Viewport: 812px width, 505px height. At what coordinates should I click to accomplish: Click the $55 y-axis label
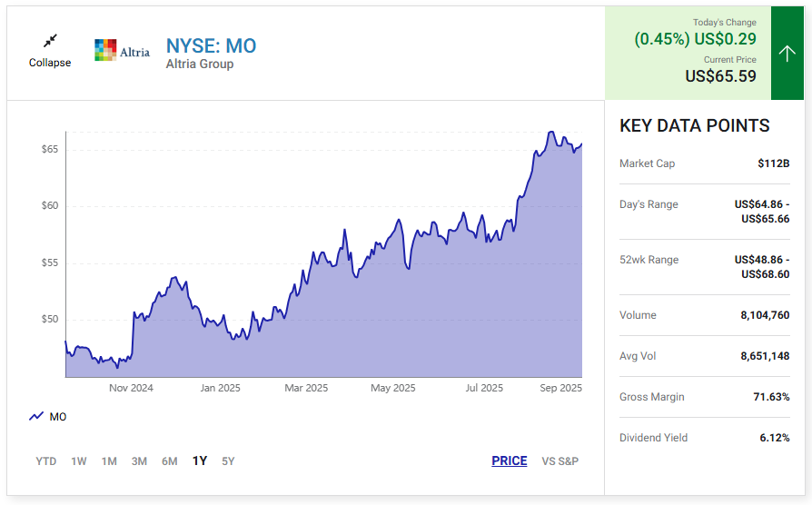[x=50, y=262]
